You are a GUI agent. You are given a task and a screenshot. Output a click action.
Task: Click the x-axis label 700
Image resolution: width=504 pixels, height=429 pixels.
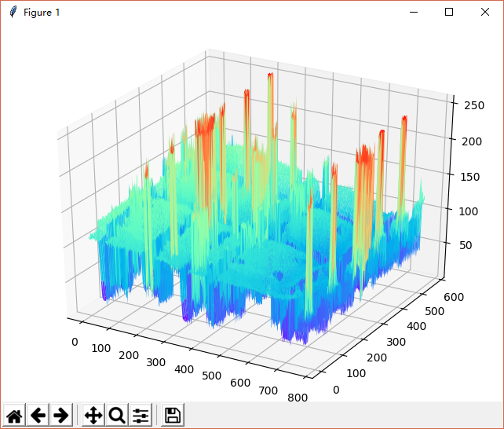click(x=268, y=390)
